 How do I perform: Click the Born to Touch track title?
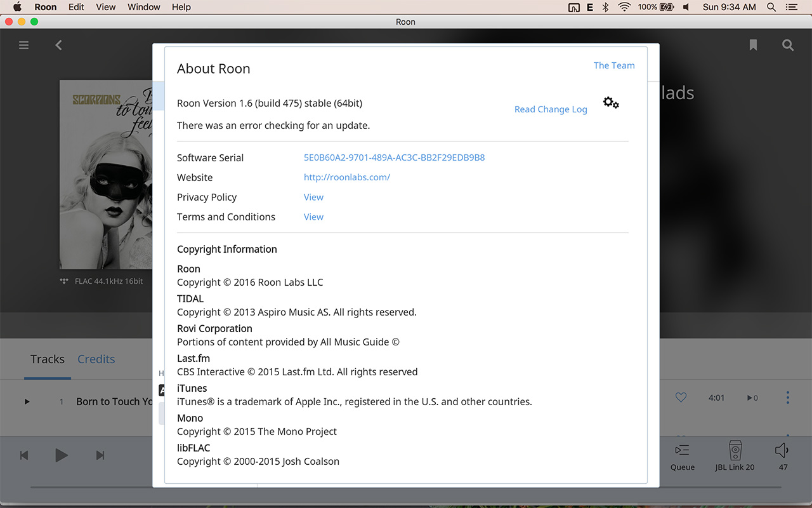click(x=114, y=401)
